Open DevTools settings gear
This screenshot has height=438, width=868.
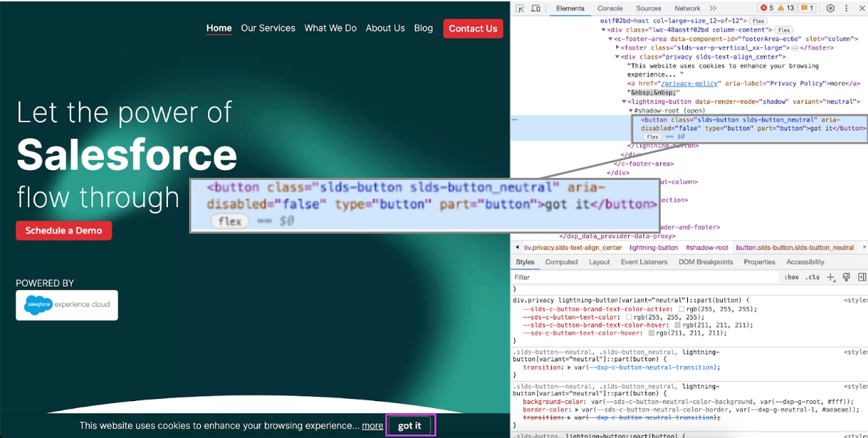pyautogui.click(x=830, y=8)
